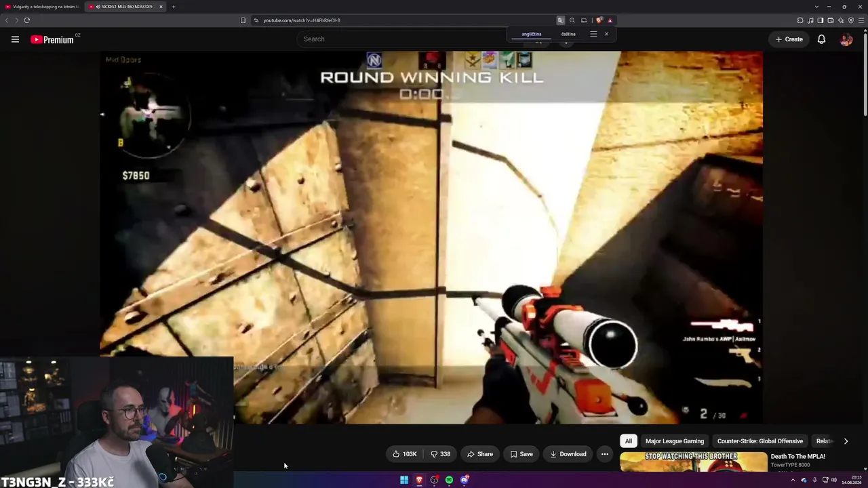Open the Death To The MPLA! video title
Screen dimensions: 868x488
pos(798,457)
